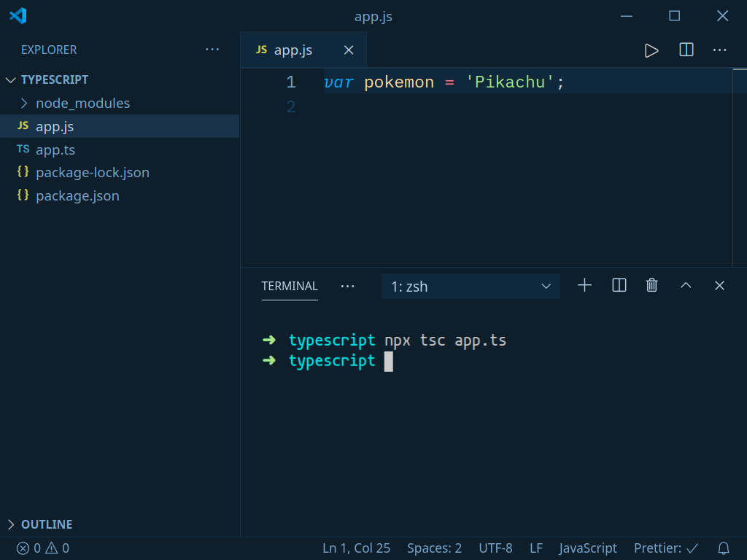747x560 pixels.
Task: Click braces icon beside package-lock.json
Action: pyautogui.click(x=23, y=171)
